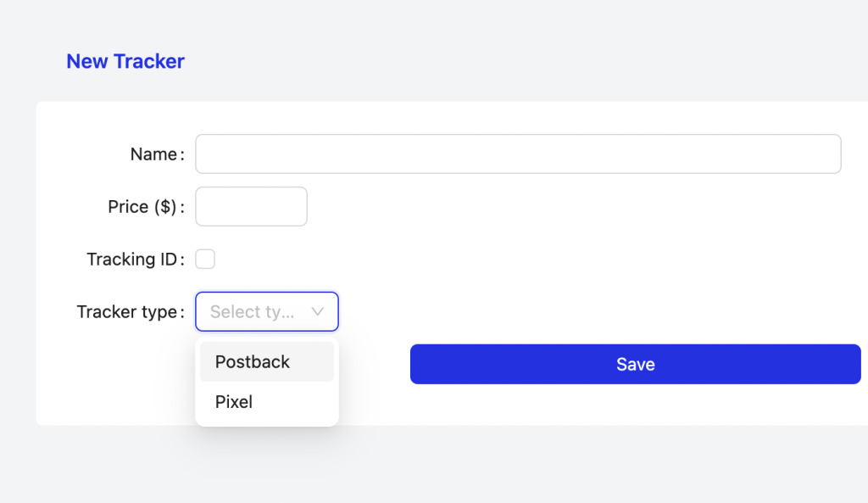Click the gray page background below the form
The width and height of the screenshot is (868, 503).
pos(424,467)
